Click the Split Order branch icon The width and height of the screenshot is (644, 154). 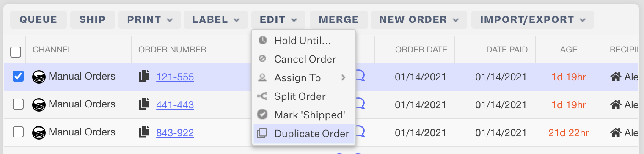pyautogui.click(x=262, y=96)
